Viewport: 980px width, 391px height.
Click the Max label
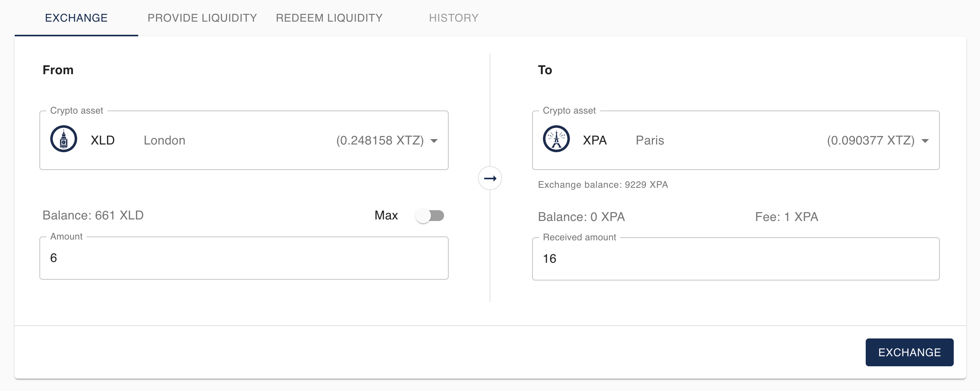386,215
